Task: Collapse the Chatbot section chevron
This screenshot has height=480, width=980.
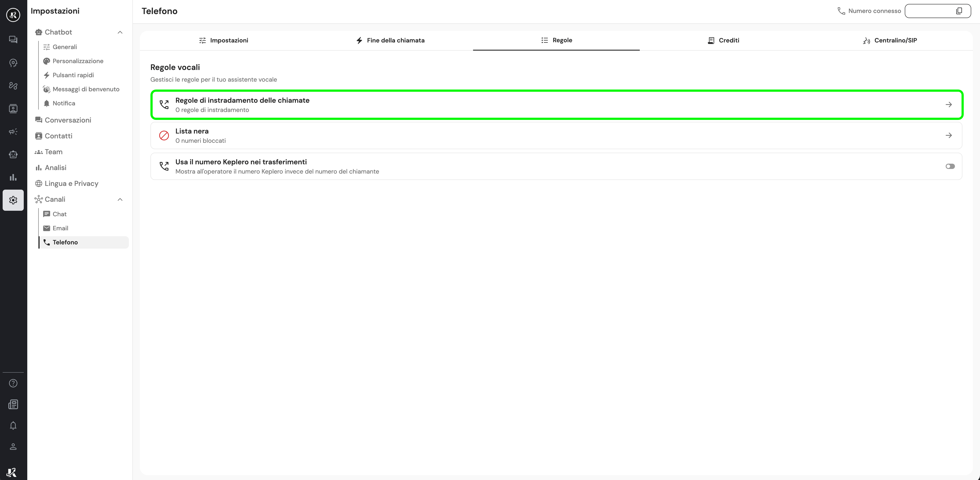Action: click(x=120, y=32)
